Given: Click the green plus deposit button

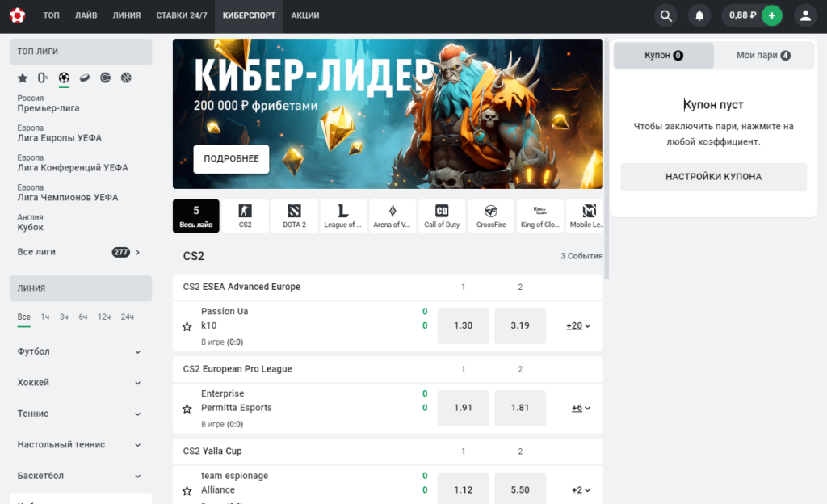Looking at the screenshot, I should coord(771,15).
